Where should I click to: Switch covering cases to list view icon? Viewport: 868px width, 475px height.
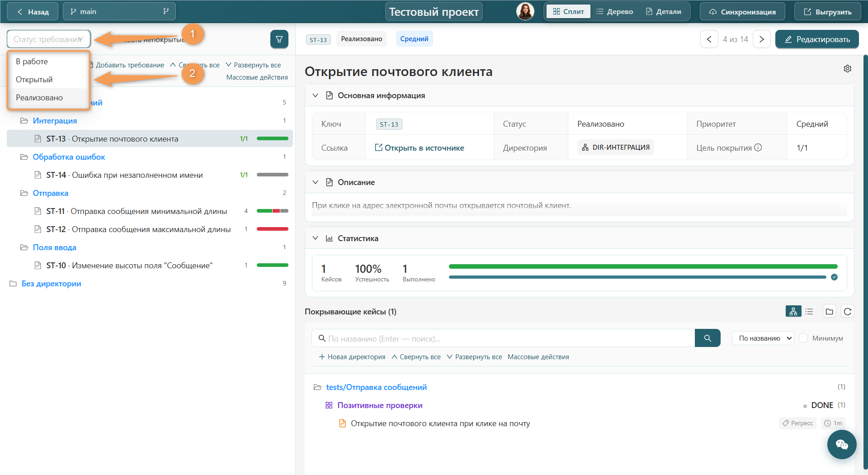(x=809, y=311)
